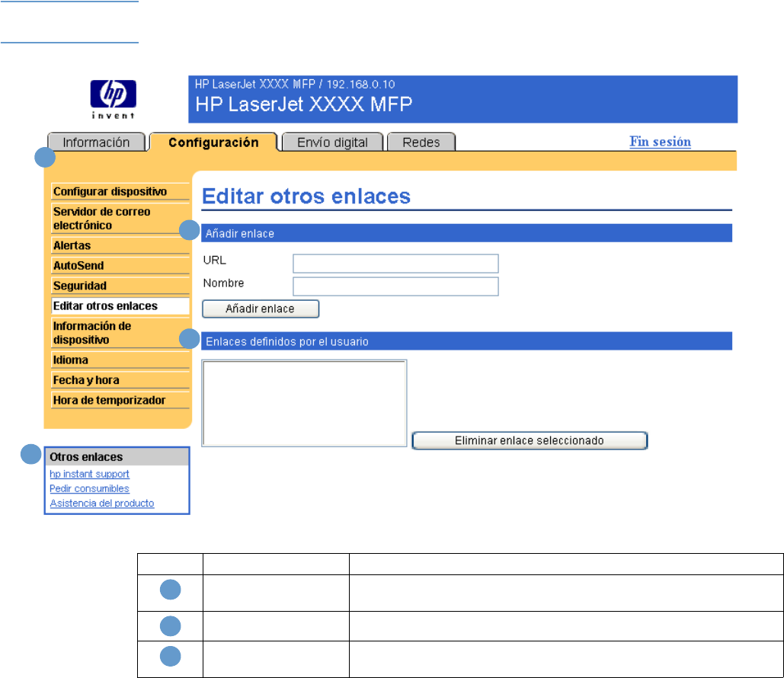Image resolution: width=784 pixels, height=678 pixels.
Task: Click the Editar otros enlaces heading
Action: point(306,196)
